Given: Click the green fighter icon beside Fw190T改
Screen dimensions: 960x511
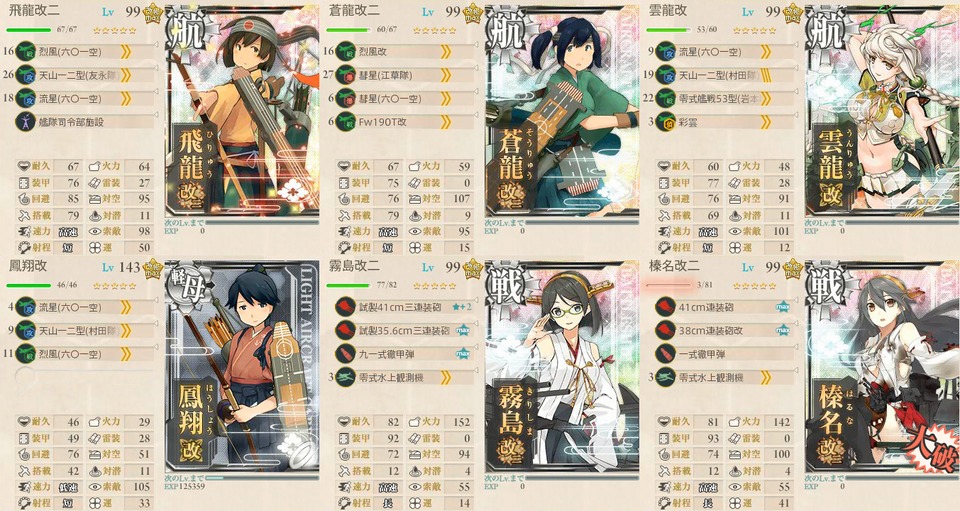Looking at the screenshot, I should pos(346,122).
